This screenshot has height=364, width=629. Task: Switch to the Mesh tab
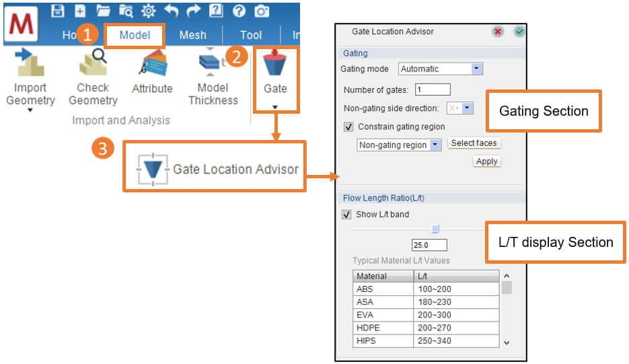[x=192, y=36]
